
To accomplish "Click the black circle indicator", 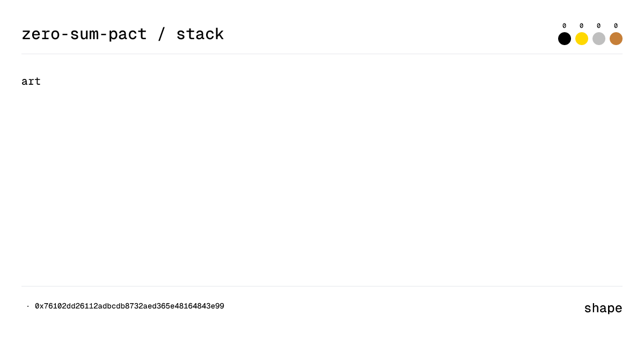I will [x=564, y=38].
